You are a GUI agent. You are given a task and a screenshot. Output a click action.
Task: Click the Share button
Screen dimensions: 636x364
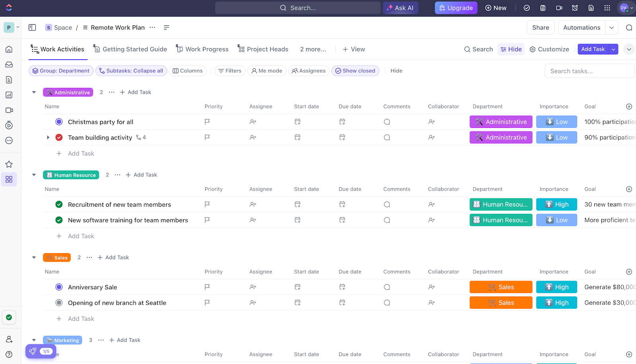point(541,27)
